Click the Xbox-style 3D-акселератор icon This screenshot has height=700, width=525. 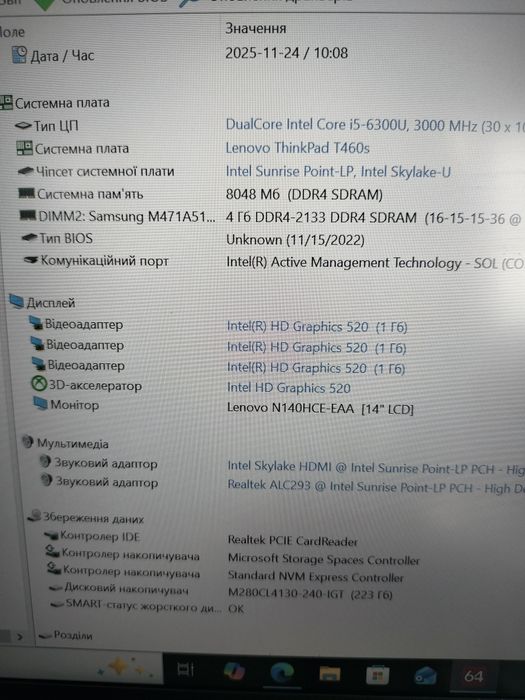click(39, 384)
